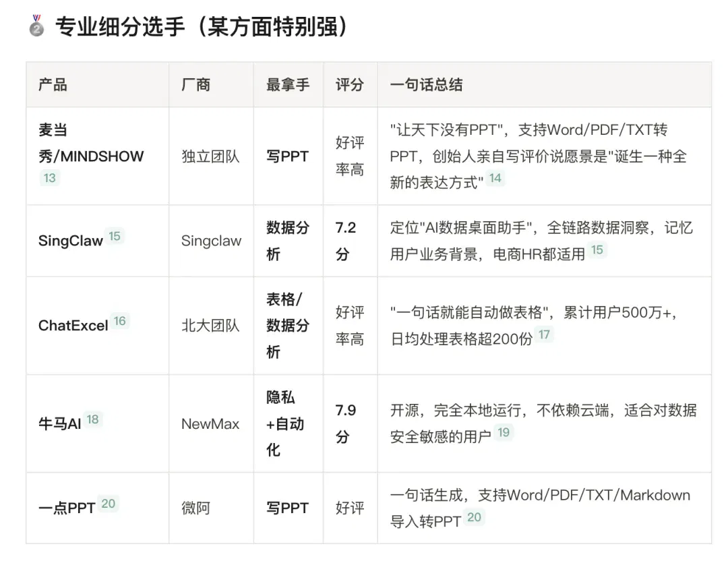Click 表格/数据分析 in the ChatExcel row
This screenshot has height=561, width=728.
(x=288, y=326)
